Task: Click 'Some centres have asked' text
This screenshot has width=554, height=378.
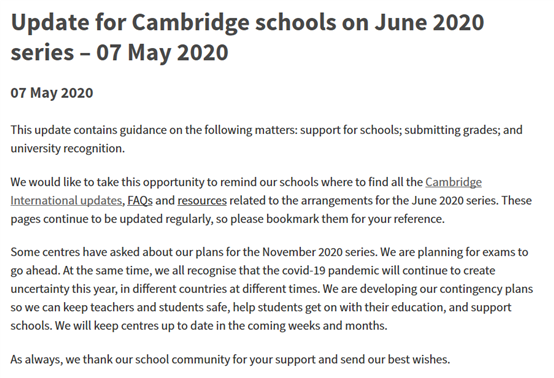Action: [75, 252]
